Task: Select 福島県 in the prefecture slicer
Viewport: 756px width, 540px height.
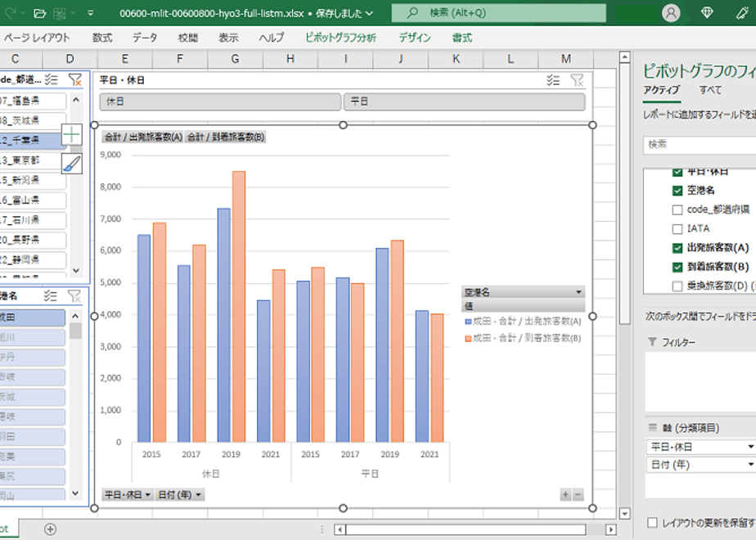Action: 32,101
